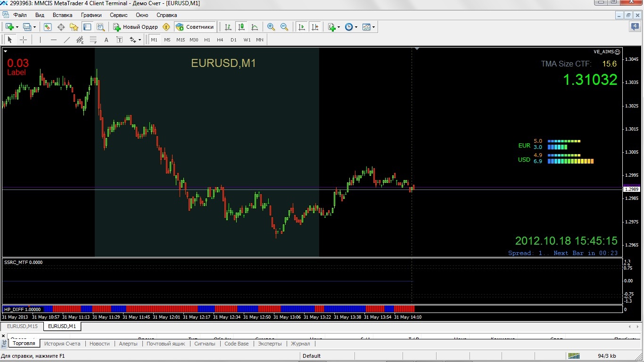Viewport: 644px width, 362px height.
Task: Expand the Profiles dropdown arrow
Action: 34,27
